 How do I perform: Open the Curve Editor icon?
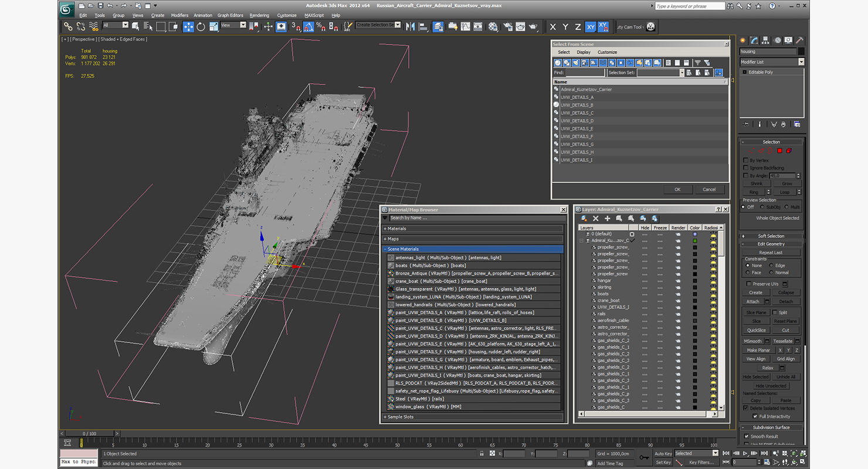(465, 26)
